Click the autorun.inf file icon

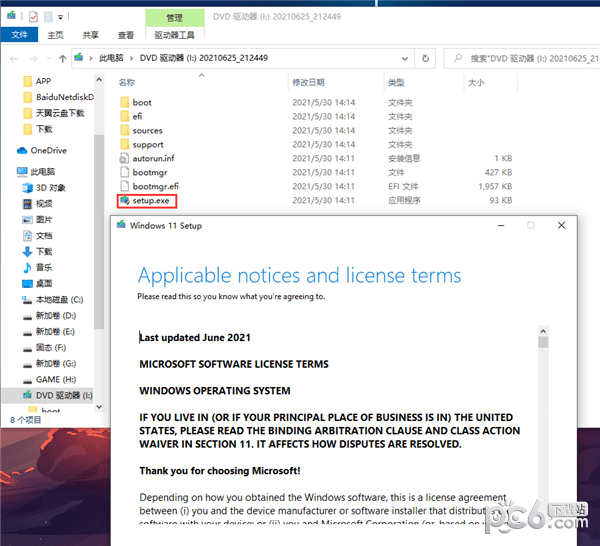pyautogui.click(x=124, y=158)
